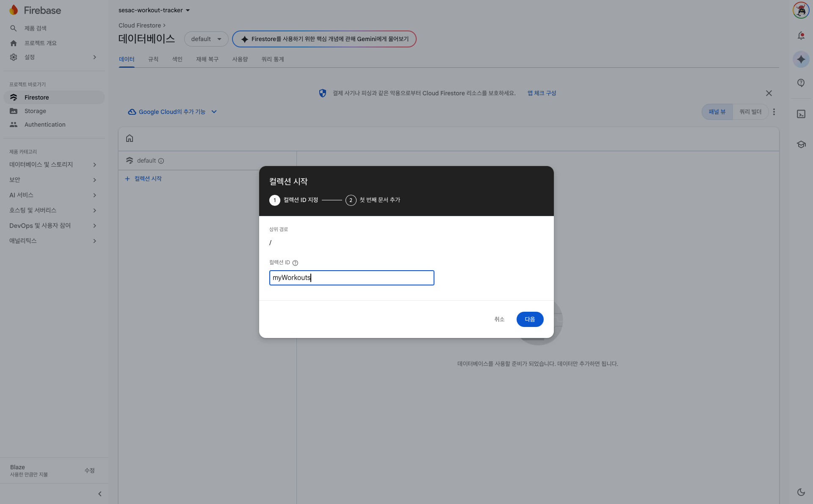Expand DevOps 및 사용자 참여 category
This screenshot has height=504, width=813.
point(53,226)
